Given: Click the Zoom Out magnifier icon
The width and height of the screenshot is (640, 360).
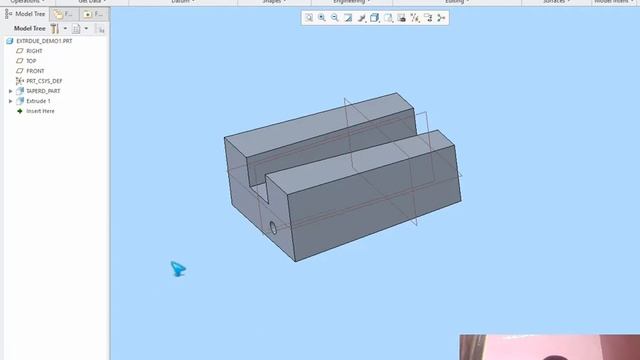Looking at the screenshot, I should pyautogui.click(x=335, y=18).
